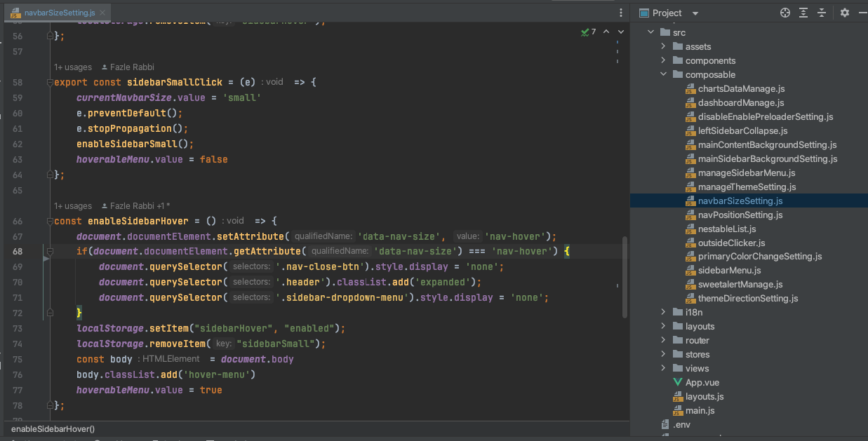Click the Collapse All icon in Project panel

tap(822, 13)
